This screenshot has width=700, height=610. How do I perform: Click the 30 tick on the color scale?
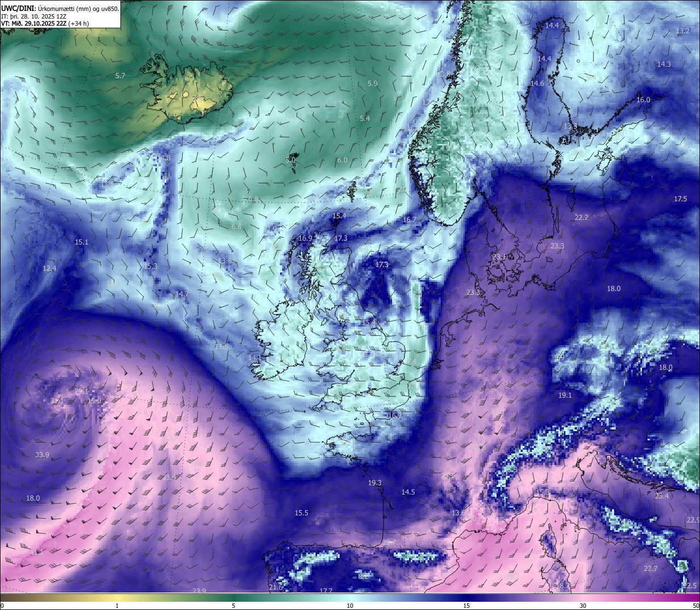(583, 606)
